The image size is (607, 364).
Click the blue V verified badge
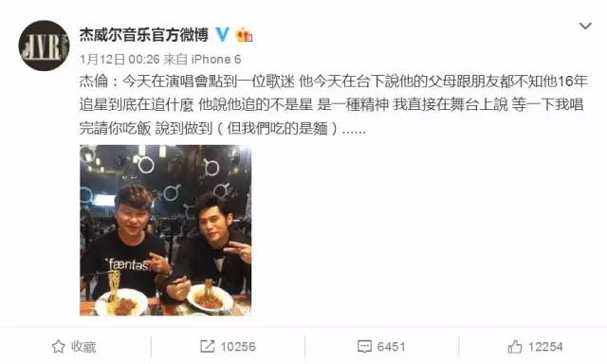point(223,34)
